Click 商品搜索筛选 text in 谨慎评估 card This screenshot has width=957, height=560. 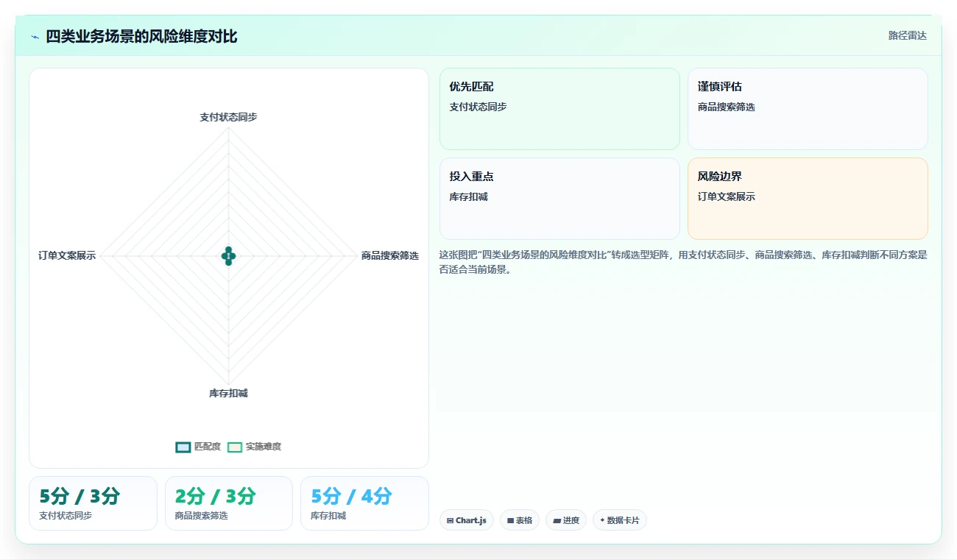click(727, 107)
